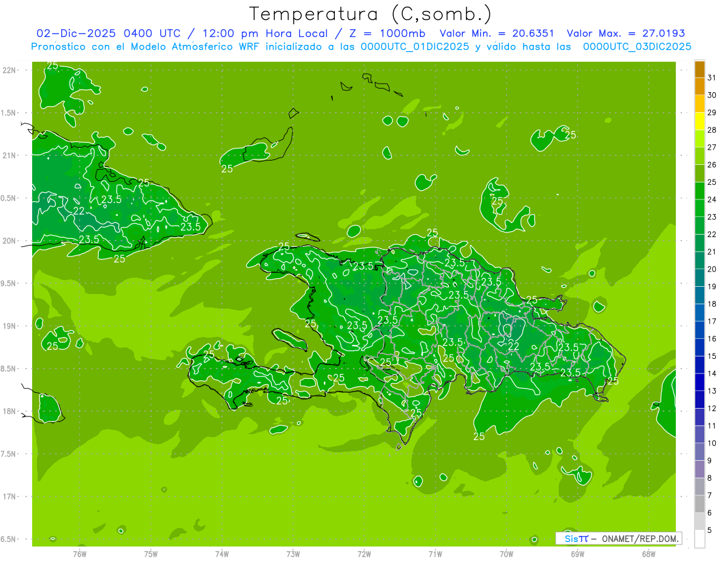The width and height of the screenshot is (728, 562).
Task: Click the '30' colorbar label
Action: coord(712,95)
